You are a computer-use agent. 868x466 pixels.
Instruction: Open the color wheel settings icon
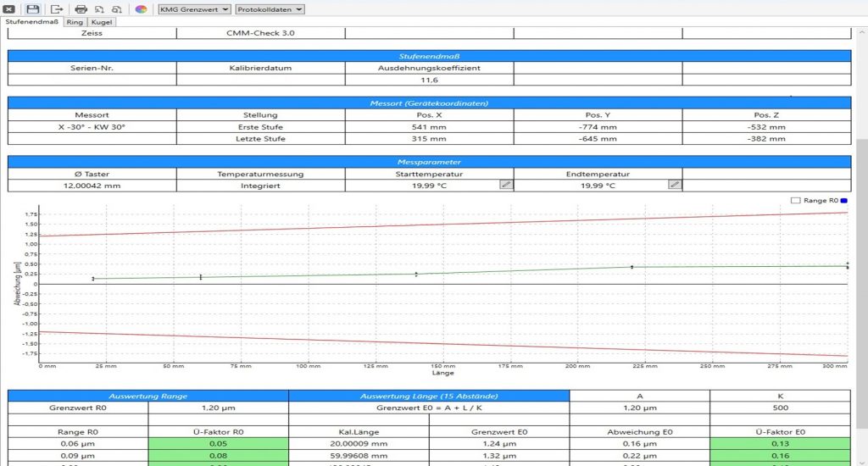141,8
